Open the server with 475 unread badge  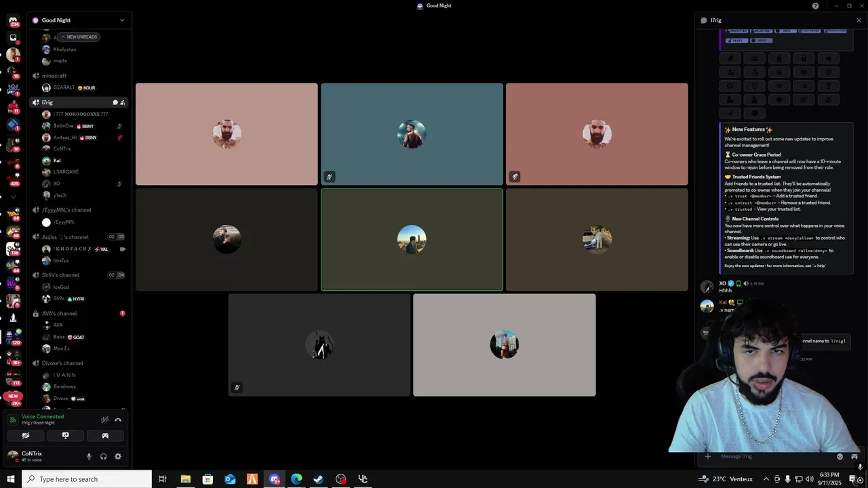point(13,179)
